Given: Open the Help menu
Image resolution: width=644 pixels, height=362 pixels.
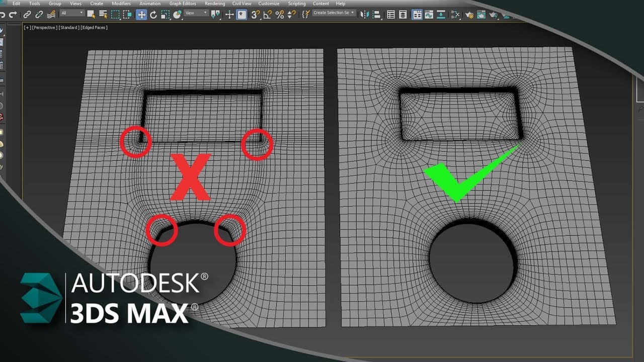Looking at the screenshot, I should [x=341, y=4].
